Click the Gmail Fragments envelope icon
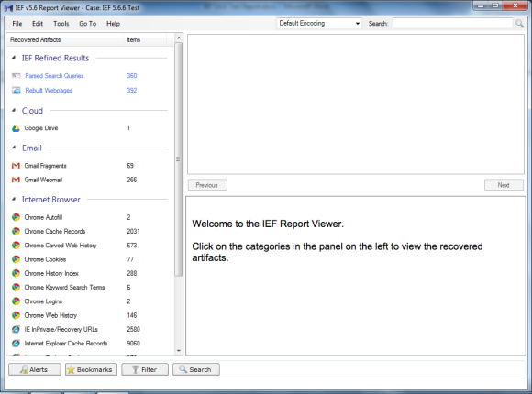The width and height of the screenshot is (532, 394). 16,166
